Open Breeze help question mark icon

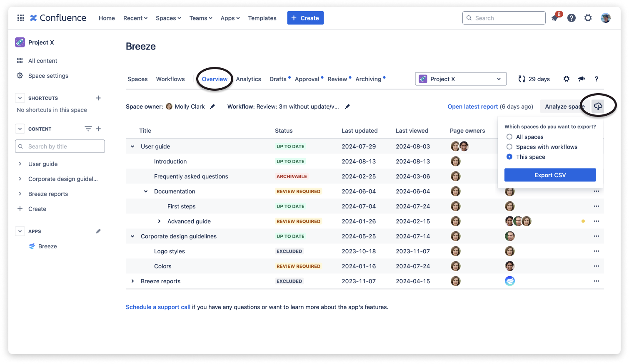pos(597,79)
